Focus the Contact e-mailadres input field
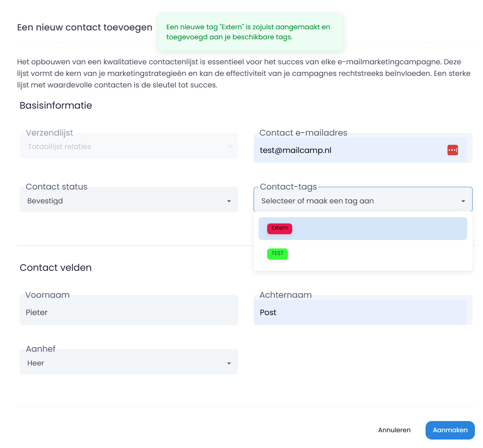The width and height of the screenshot is (483, 448). pyautogui.click(x=347, y=150)
